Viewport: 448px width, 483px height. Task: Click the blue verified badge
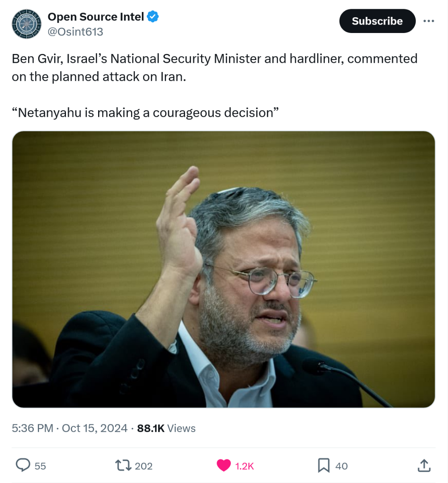(x=153, y=17)
